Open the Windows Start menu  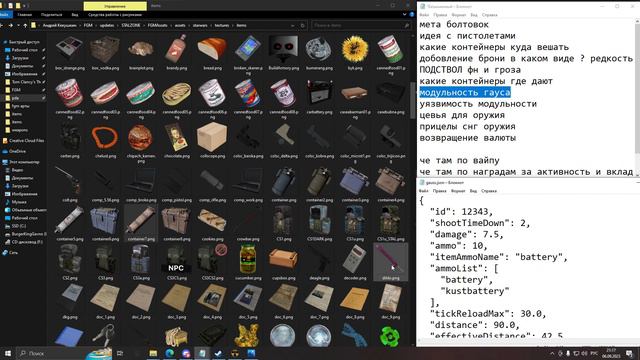[x=7, y=353]
